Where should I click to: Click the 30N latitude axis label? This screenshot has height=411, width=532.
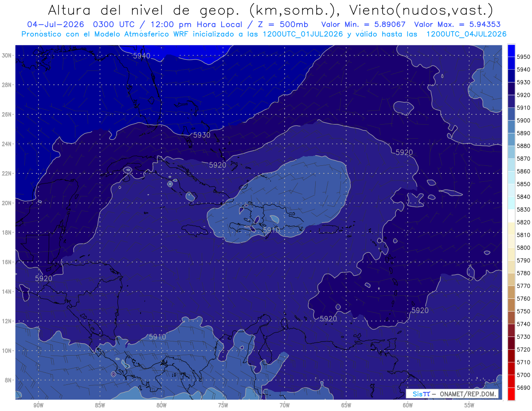[7, 55]
